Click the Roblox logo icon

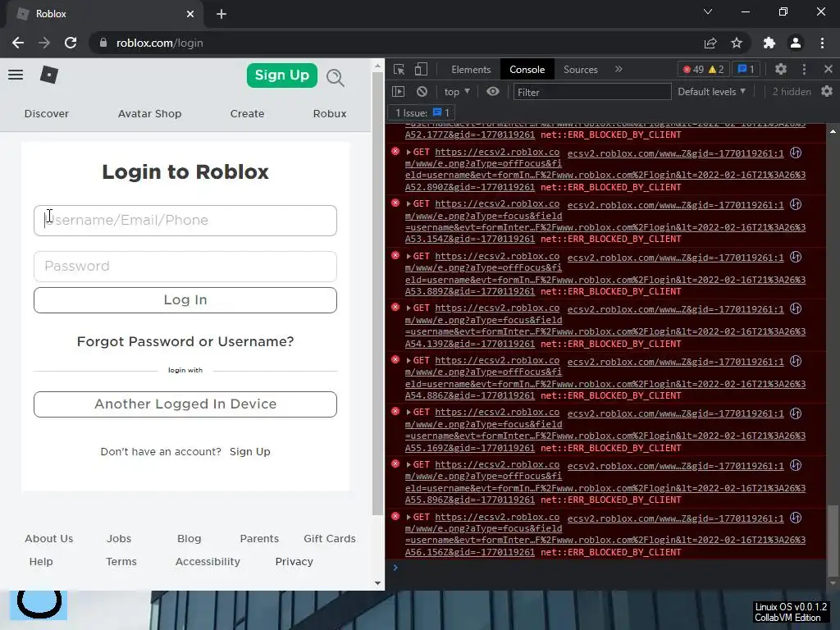tap(48, 75)
